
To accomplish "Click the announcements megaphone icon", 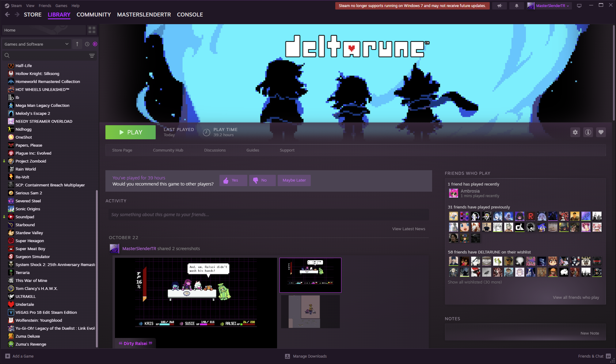I will (x=500, y=6).
